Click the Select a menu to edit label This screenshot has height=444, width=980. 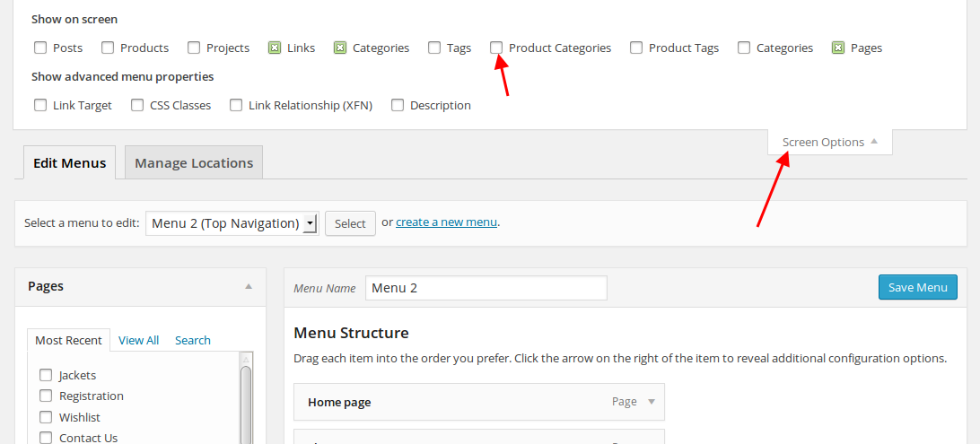[x=82, y=223]
